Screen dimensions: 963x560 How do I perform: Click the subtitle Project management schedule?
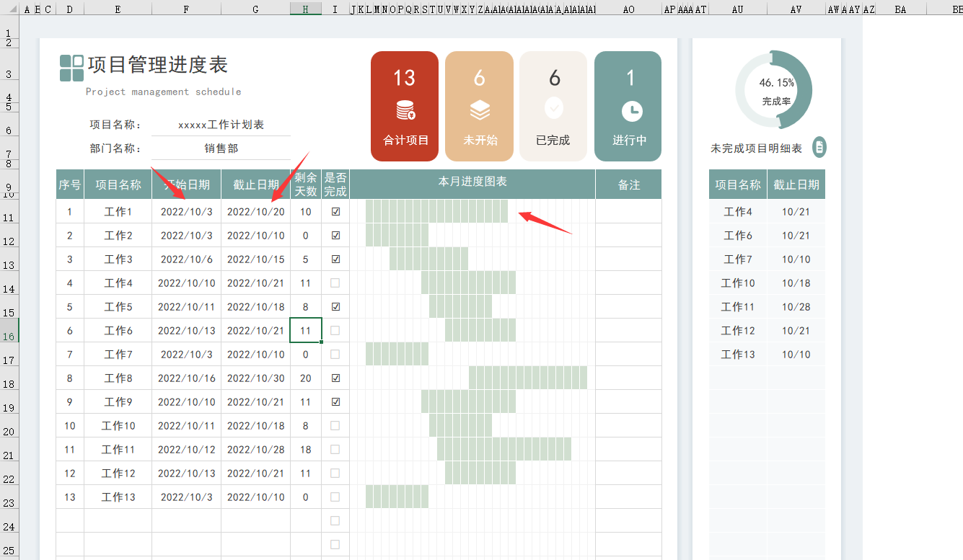[164, 92]
